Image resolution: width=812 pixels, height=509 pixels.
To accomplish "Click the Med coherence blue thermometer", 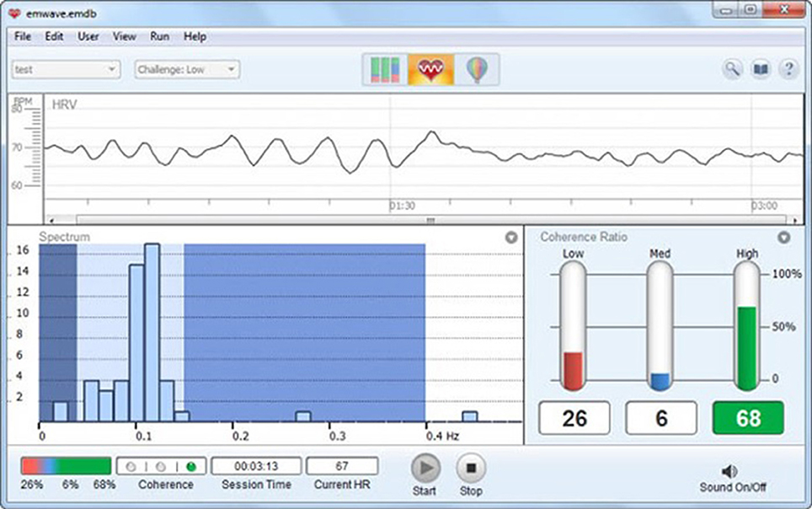I will coord(660,326).
